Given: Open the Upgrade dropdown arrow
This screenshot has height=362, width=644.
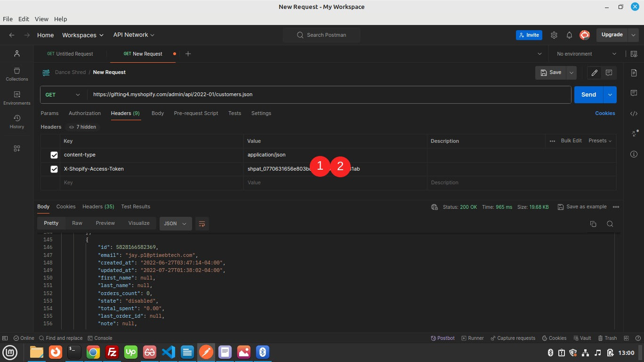Looking at the screenshot, I should pos(633,35).
